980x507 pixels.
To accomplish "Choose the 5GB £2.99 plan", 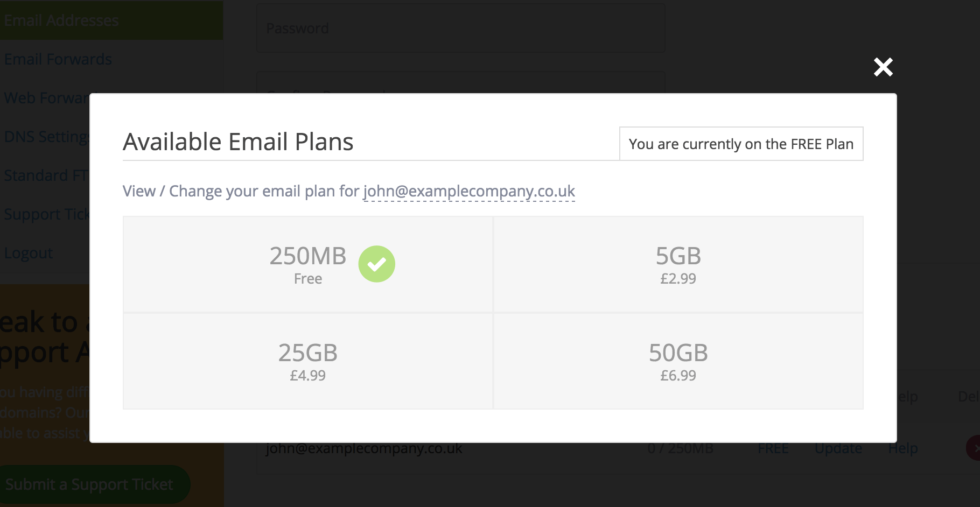I will click(x=678, y=264).
